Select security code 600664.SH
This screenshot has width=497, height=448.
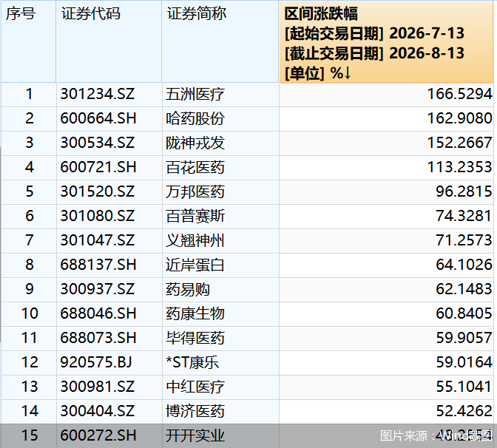pyautogui.click(x=98, y=118)
